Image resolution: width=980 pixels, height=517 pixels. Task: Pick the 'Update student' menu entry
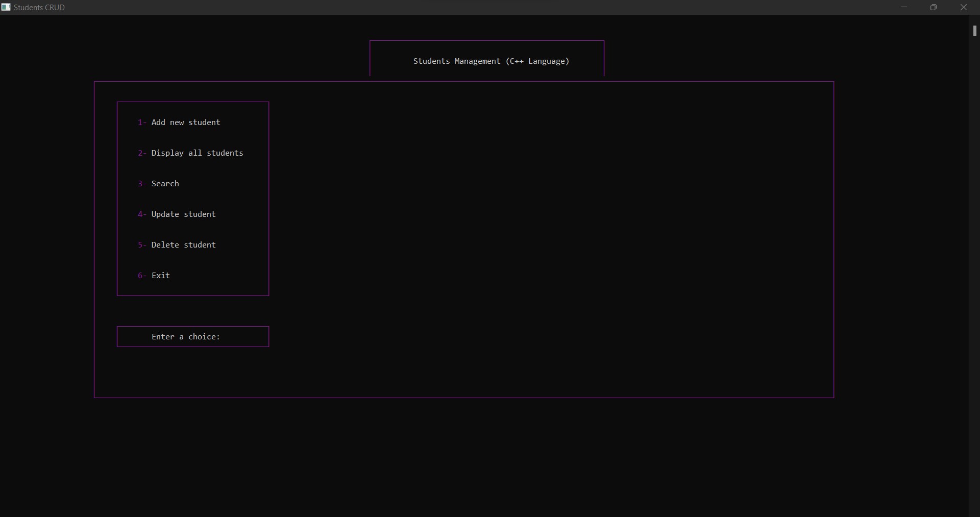click(177, 214)
